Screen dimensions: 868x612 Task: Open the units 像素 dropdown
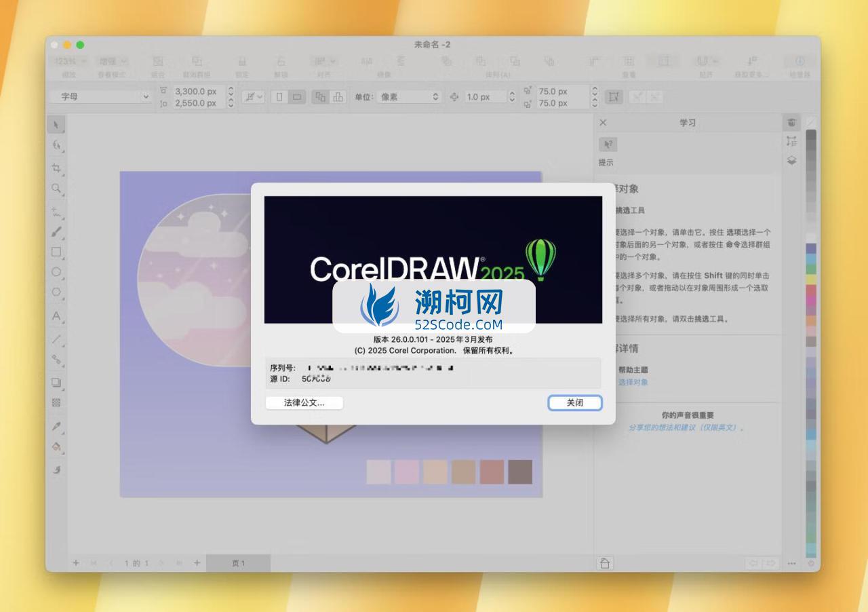point(409,96)
